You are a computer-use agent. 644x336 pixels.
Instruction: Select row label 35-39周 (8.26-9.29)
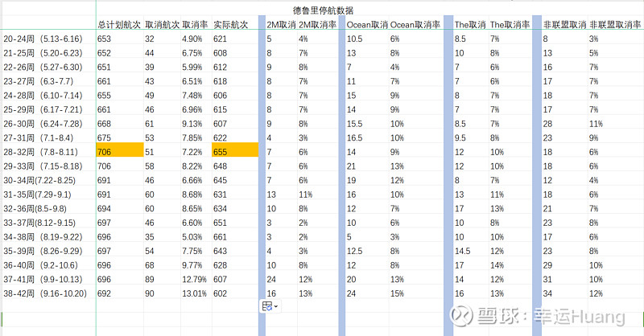point(43,251)
